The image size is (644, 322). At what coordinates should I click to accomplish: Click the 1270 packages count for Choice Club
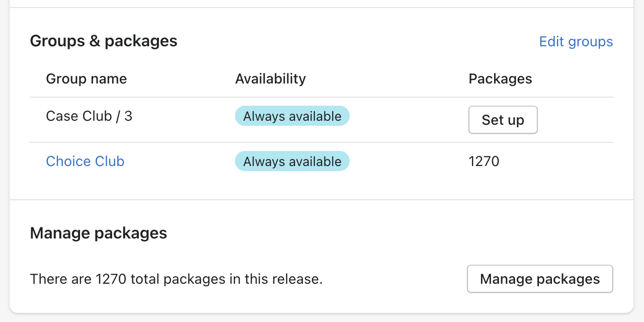(484, 162)
